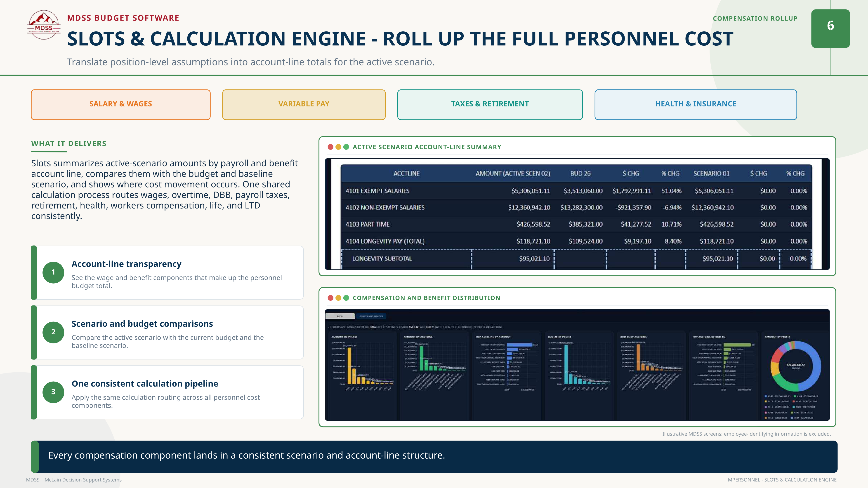Click red dot in Account-Line Summary panel
The width and height of the screenshot is (868, 488).
pyautogui.click(x=330, y=147)
